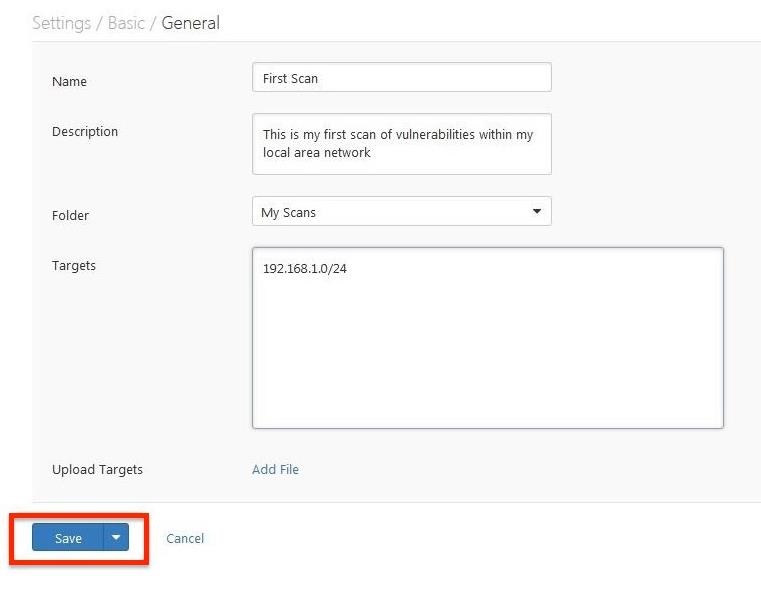Viewport: 761px width, 590px height.
Task: Click the Upload Targets label
Action: point(97,469)
